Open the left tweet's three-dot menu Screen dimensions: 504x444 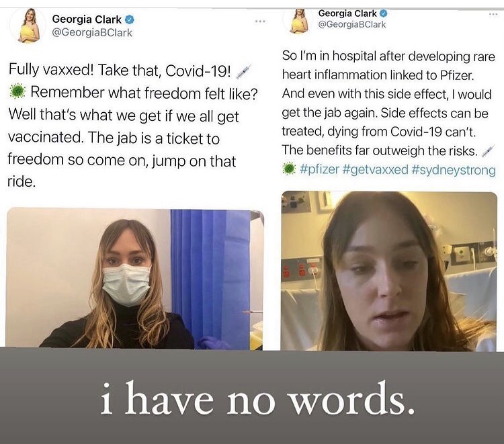click(260, 21)
